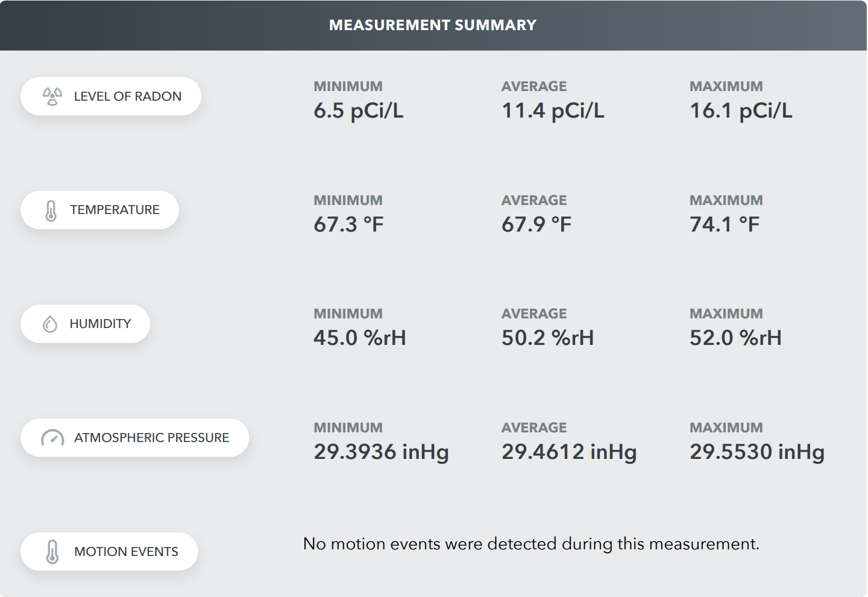Click the average humidity 50.2 %rH value

pyautogui.click(x=548, y=338)
